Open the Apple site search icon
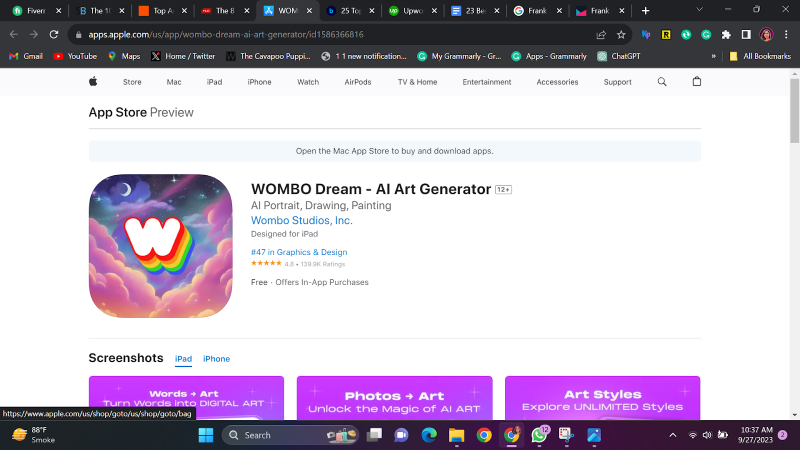This screenshot has height=450, width=800. (661, 82)
